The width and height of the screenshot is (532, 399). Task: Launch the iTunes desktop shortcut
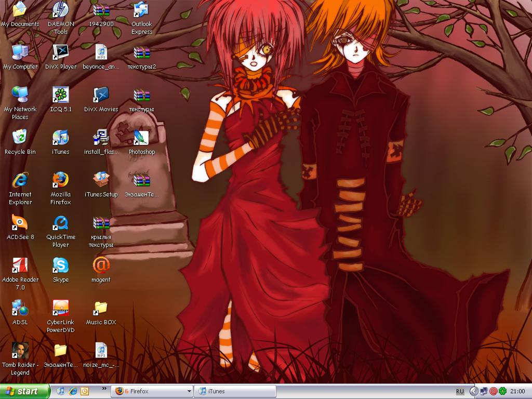(61, 142)
